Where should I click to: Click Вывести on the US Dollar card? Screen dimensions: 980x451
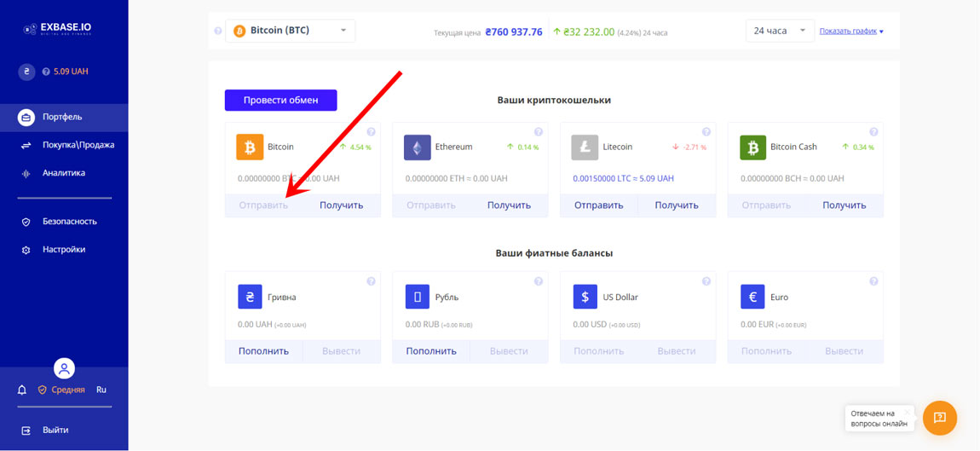tap(677, 351)
